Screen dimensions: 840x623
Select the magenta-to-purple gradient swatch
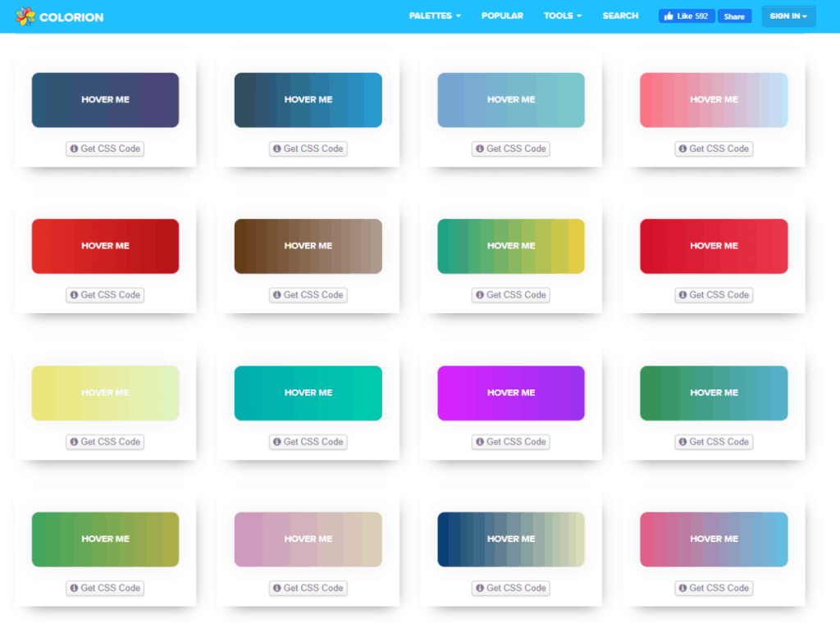pos(511,393)
